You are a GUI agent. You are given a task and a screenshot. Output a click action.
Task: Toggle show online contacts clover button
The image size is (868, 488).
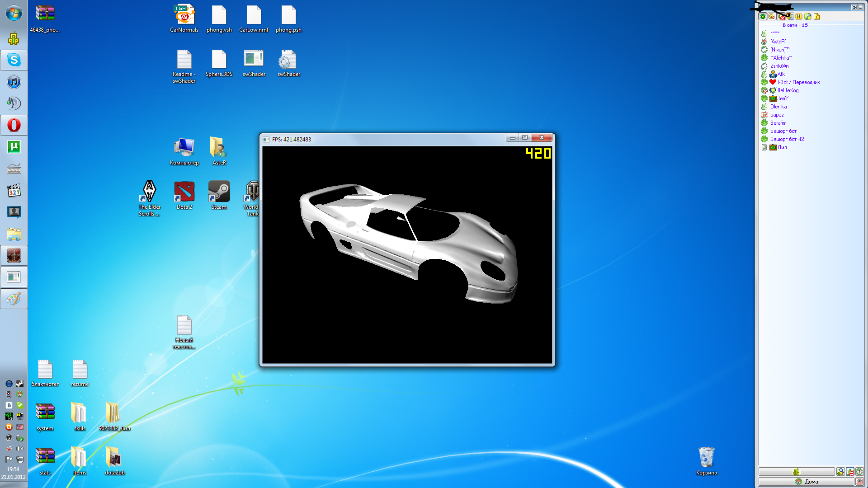pos(763,17)
